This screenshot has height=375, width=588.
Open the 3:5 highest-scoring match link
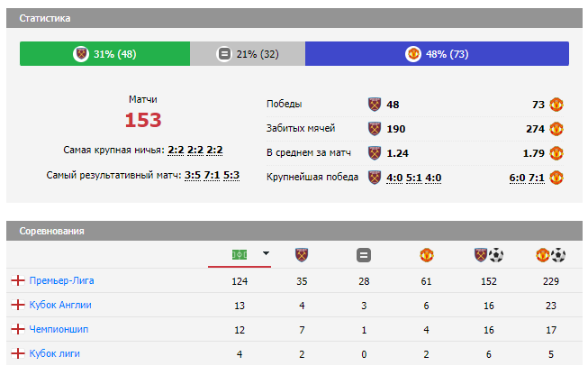pos(193,175)
